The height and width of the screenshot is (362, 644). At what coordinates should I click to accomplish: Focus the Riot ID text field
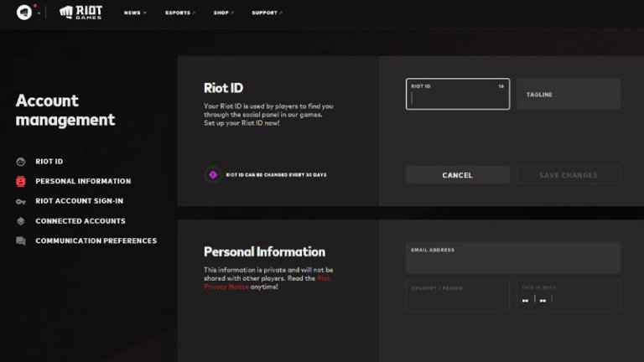tap(457, 95)
